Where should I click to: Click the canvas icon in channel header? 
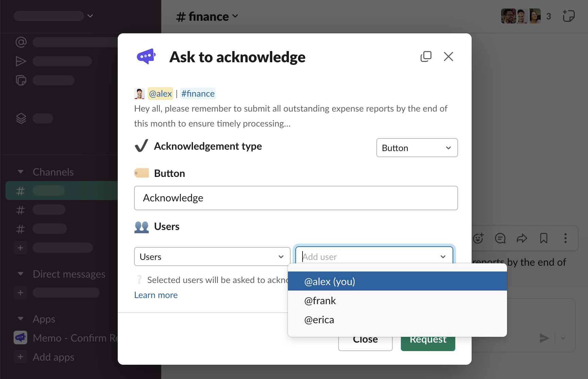tap(568, 16)
